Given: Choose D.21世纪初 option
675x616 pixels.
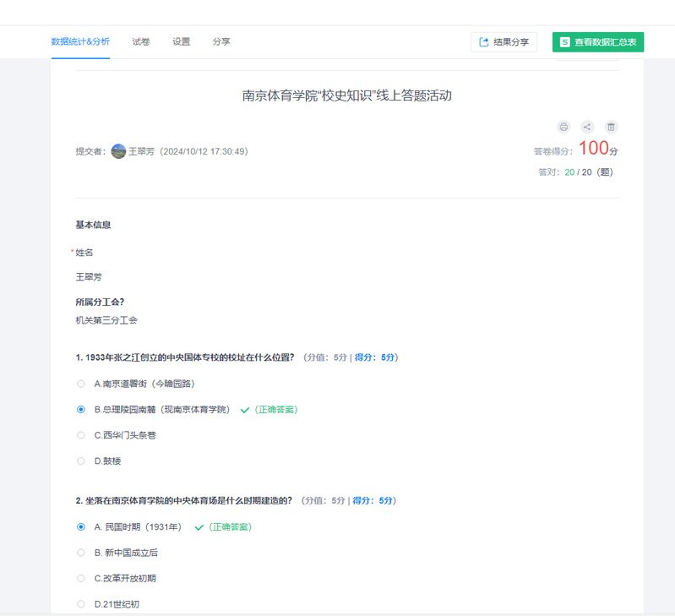Looking at the screenshot, I should tap(80, 604).
